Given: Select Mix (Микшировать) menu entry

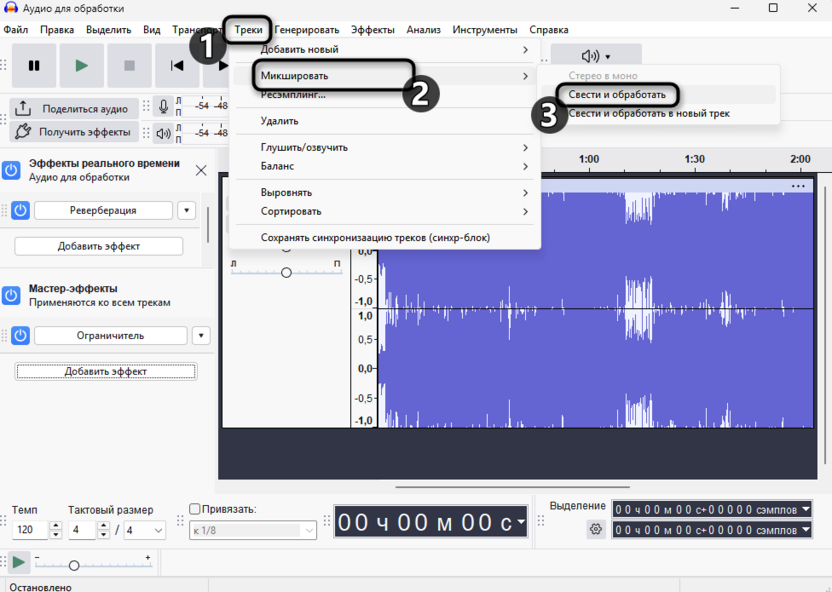Looking at the screenshot, I should pyautogui.click(x=385, y=76).
